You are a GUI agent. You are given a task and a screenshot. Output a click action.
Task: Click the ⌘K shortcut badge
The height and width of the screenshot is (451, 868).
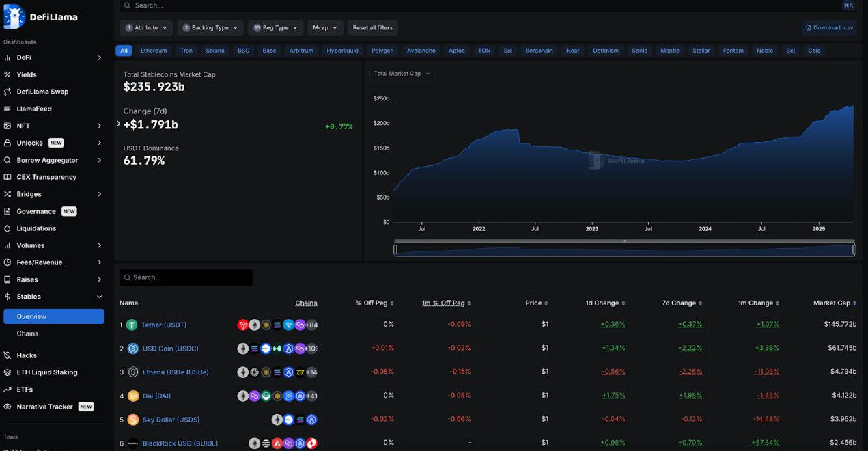point(848,5)
